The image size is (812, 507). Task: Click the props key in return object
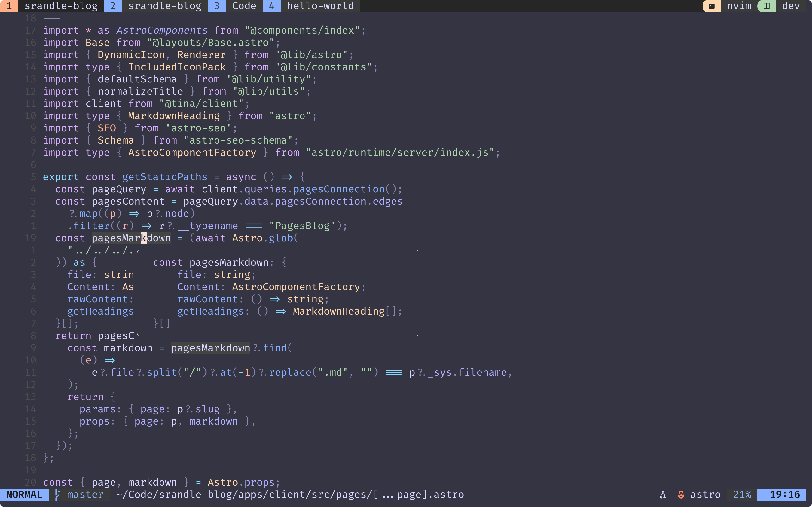tap(94, 421)
